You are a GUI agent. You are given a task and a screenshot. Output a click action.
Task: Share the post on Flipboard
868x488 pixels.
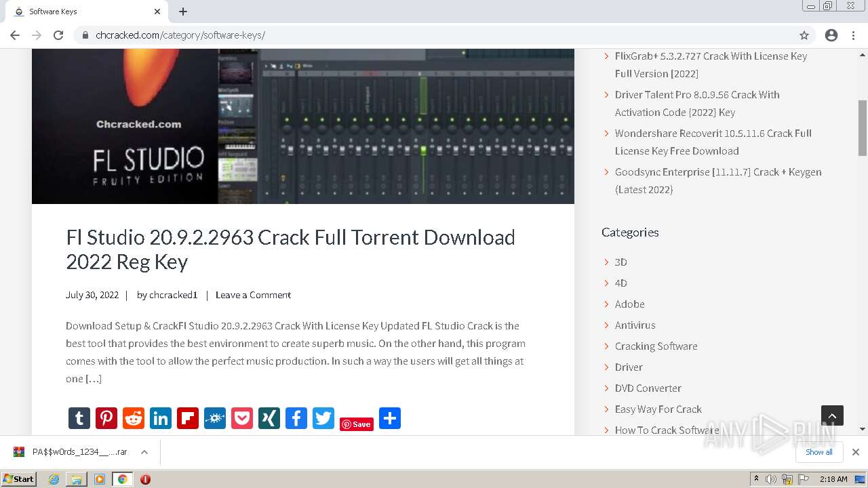point(188,418)
